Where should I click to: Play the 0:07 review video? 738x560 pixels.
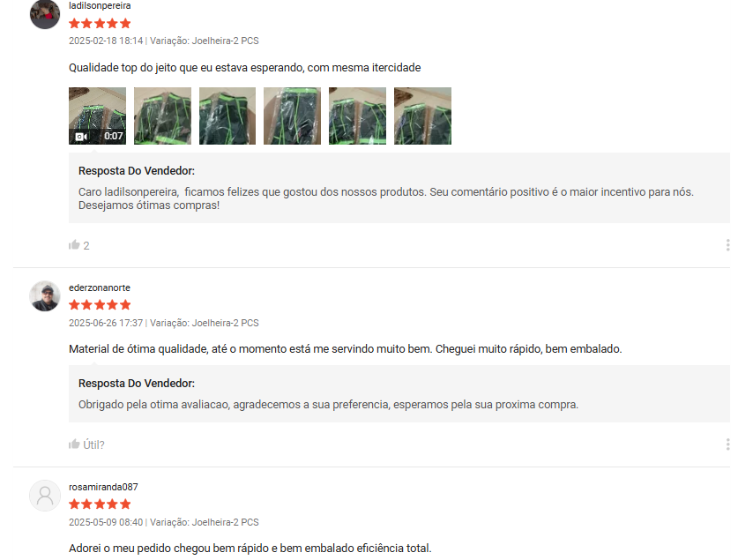tap(97, 116)
